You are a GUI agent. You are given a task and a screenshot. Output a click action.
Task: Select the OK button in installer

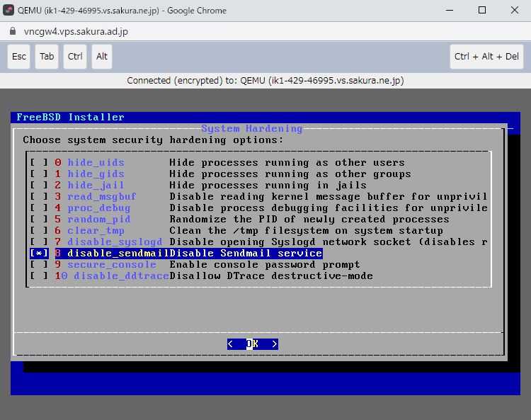click(x=253, y=344)
